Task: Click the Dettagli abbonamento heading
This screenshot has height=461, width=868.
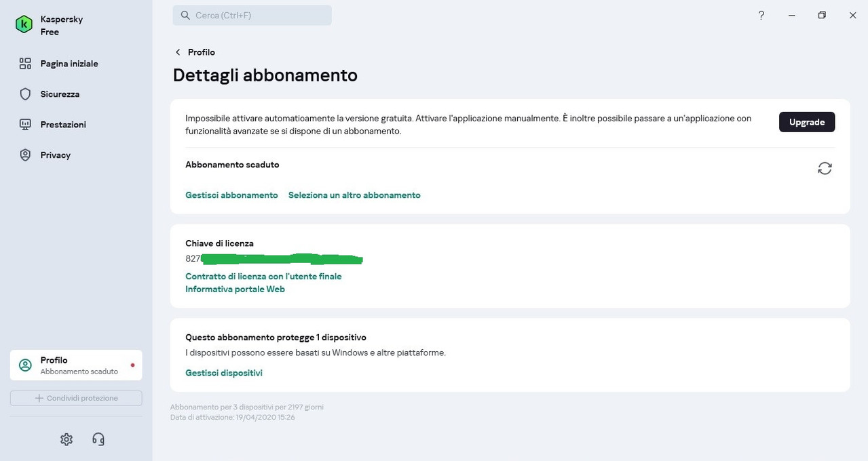Action: 265,75
